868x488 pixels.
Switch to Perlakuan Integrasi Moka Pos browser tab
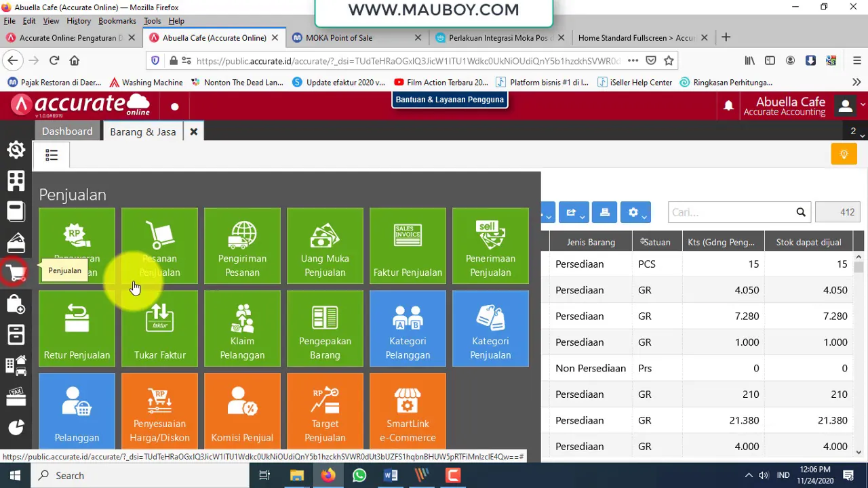(x=500, y=38)
